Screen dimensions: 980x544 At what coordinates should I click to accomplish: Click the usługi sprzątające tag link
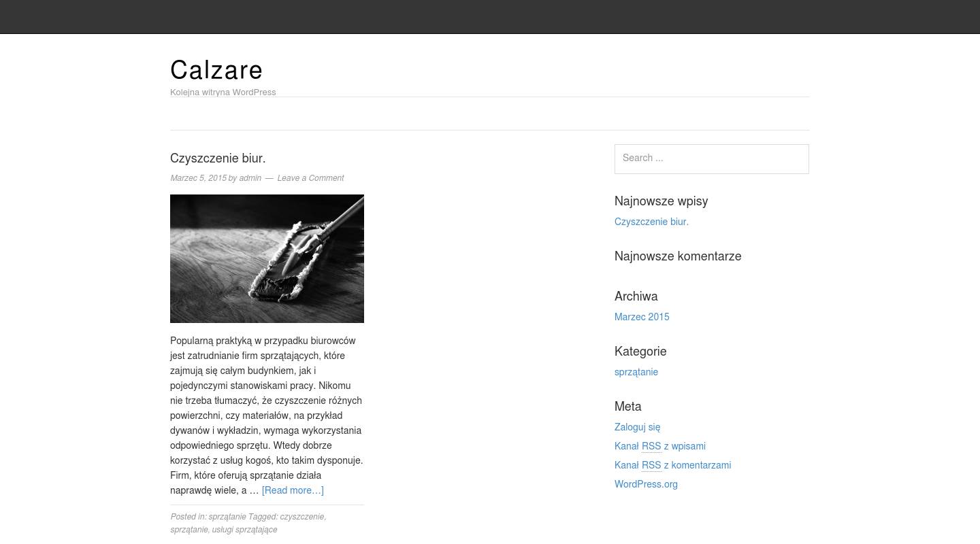coord(244,530)
